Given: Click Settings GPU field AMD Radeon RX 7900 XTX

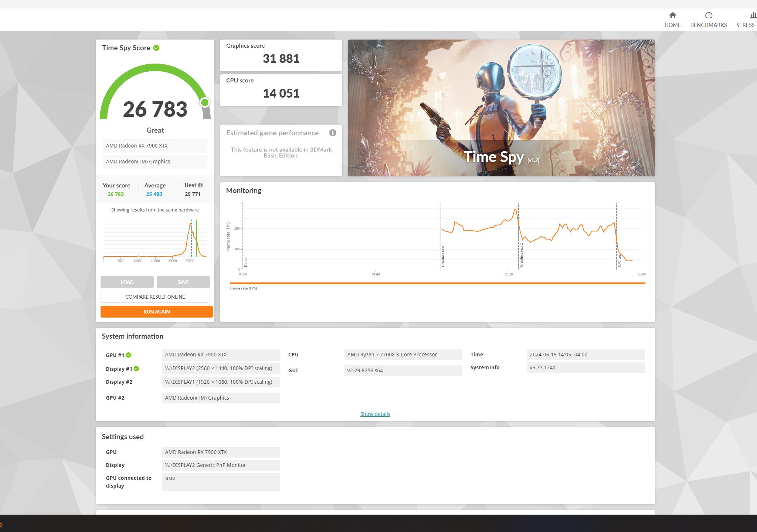Looking at the screenshot, I should pos(221,452).
